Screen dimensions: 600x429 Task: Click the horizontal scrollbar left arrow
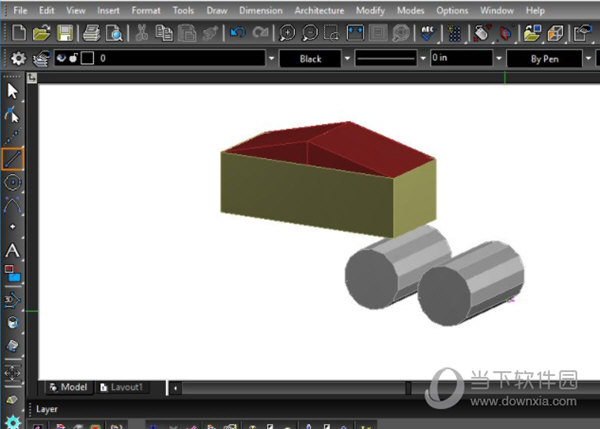[x=177, y=387]
